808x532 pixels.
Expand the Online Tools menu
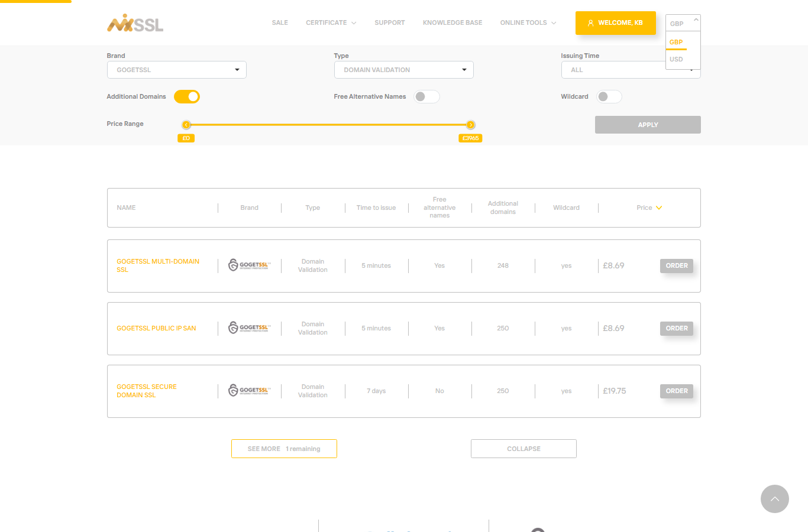pos(528,22)
